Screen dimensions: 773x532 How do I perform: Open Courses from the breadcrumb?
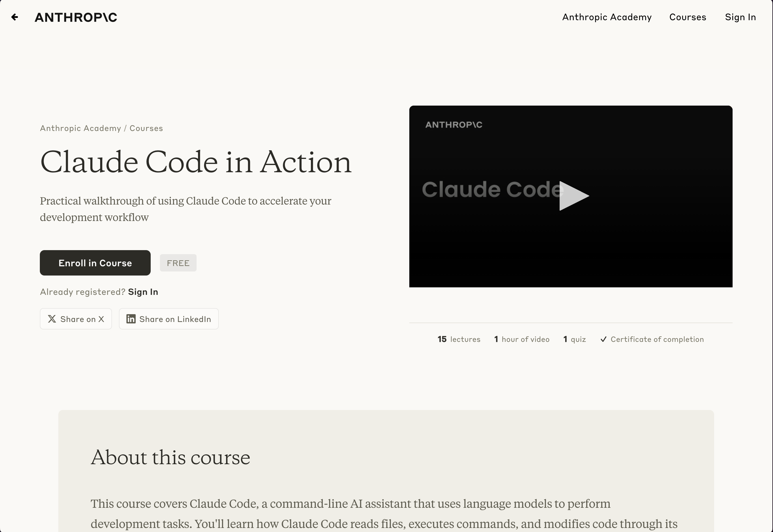[x=146, y=128]
